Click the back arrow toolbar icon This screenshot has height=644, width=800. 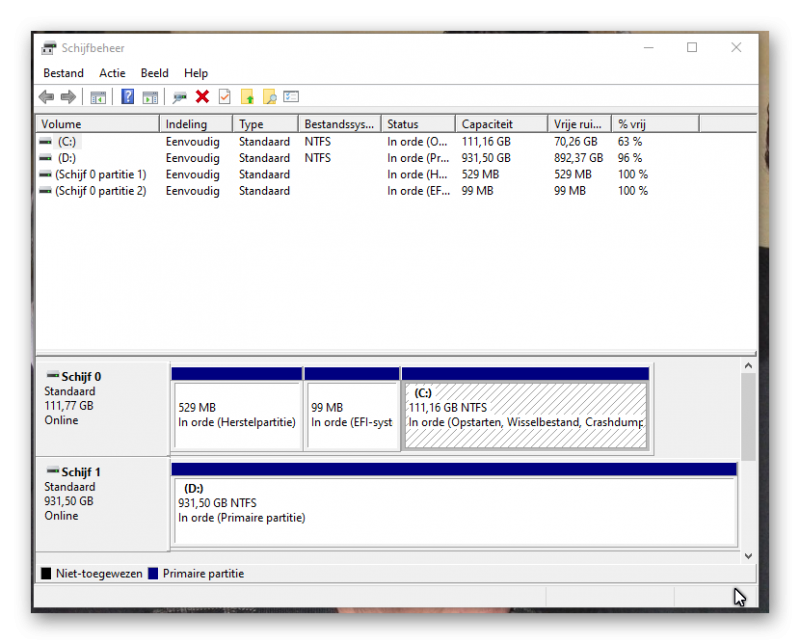coord(46,97)
